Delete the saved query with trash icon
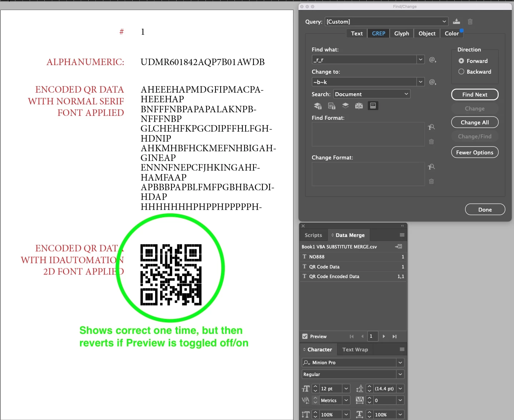Image resolution: width=514 pixels, height=420 pixels. click(x=470, y=21)
